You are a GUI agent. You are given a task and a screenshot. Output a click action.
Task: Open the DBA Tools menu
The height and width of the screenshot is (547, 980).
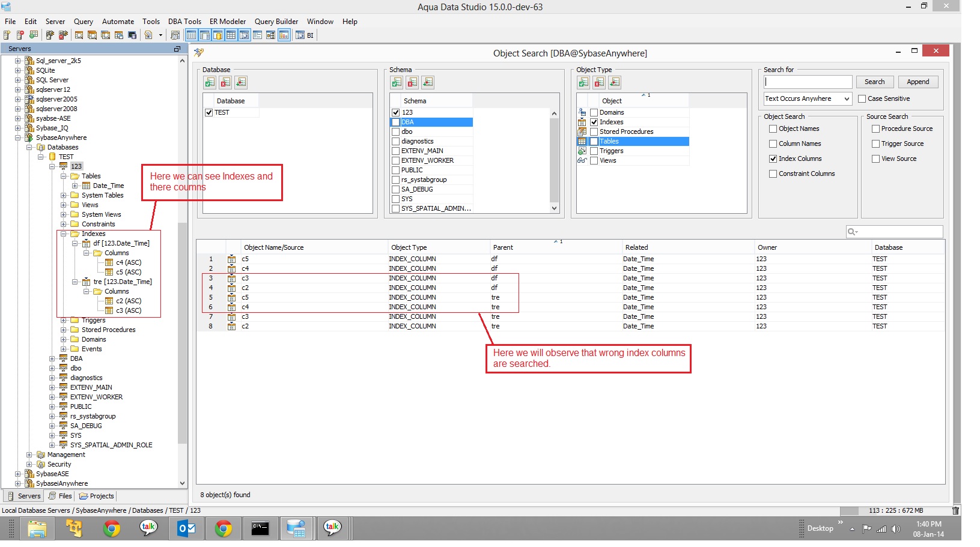184,22
